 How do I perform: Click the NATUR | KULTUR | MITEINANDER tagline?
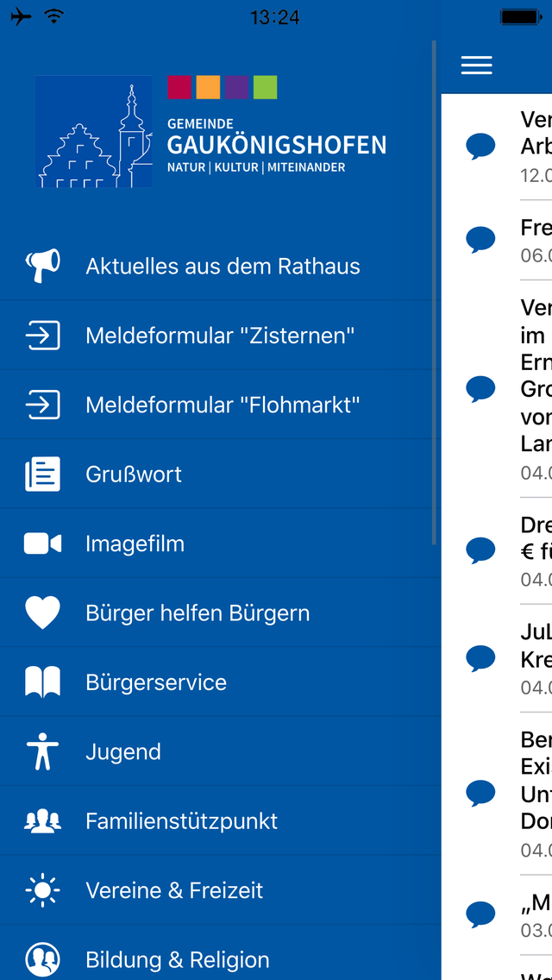[x=256, y=167]
